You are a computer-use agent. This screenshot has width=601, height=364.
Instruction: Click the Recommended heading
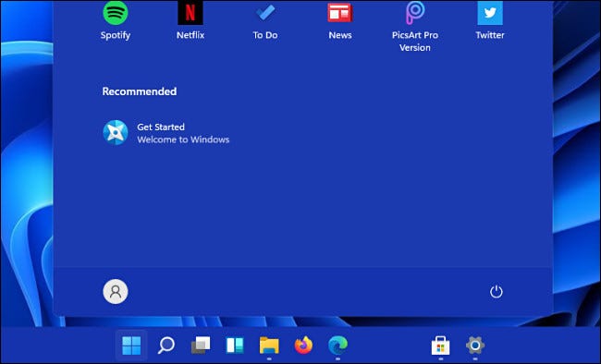pos(140,91)
